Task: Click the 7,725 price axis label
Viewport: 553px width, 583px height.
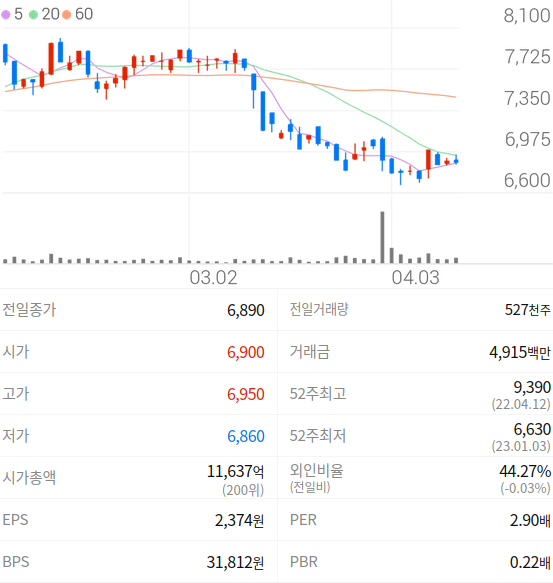Action: click(527, 57)
